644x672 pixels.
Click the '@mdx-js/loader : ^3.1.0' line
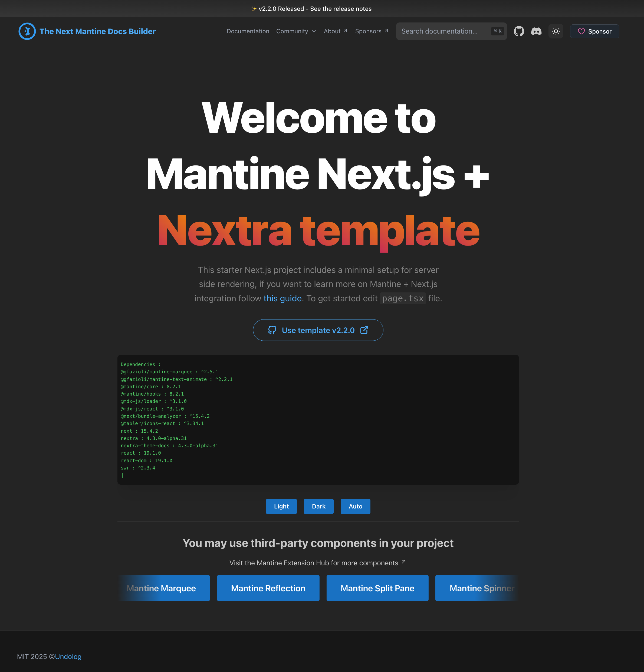coord(153,401)
